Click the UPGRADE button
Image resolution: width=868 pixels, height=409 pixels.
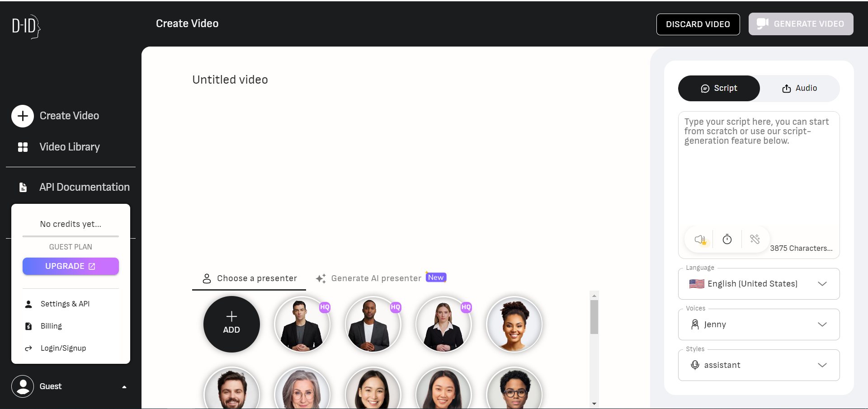click(71, 266)
